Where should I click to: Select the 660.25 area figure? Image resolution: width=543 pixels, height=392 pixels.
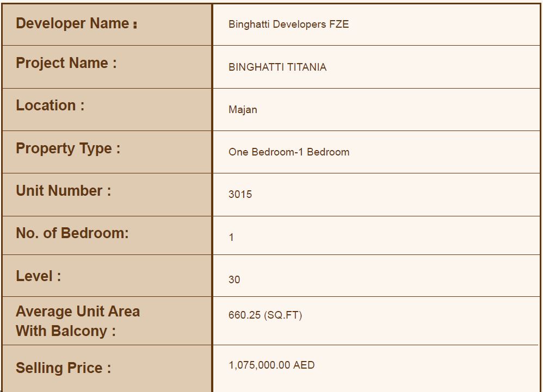[244, 315]
